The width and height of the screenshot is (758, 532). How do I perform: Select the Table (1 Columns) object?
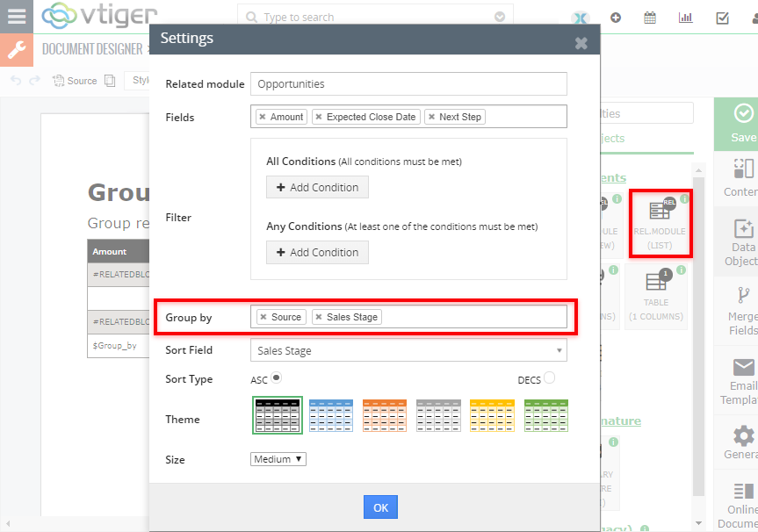tap(656, 296)
